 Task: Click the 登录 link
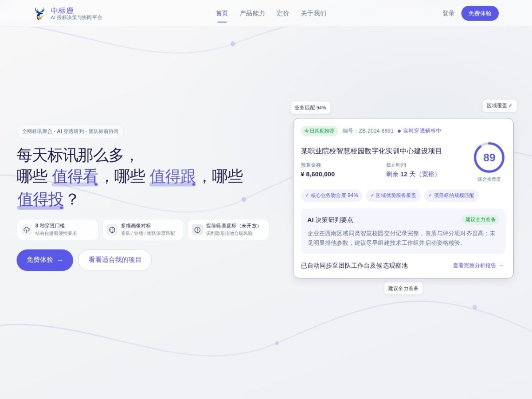pyautogui.click(x=448, y=13)
